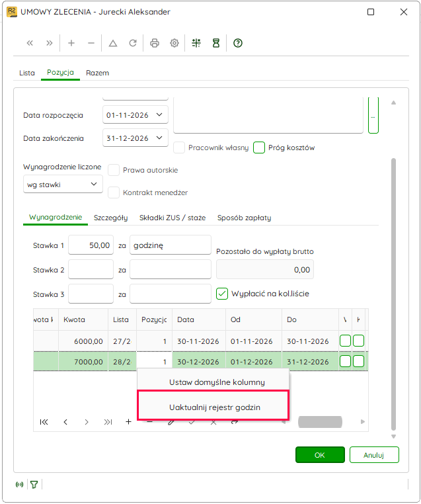Click the refresh icon in the toolbar
The height and width of the screenshot is (504, 421).
pos(133,43)
